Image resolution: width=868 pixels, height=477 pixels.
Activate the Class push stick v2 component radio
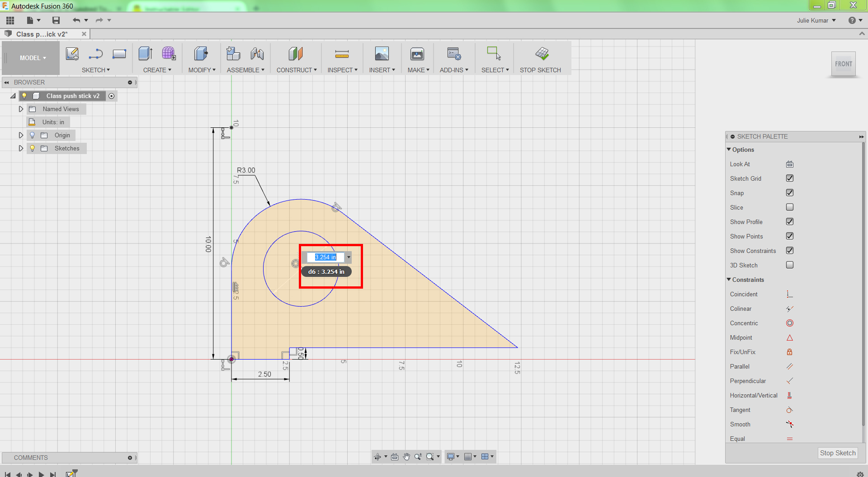click(x=112, y=96)
